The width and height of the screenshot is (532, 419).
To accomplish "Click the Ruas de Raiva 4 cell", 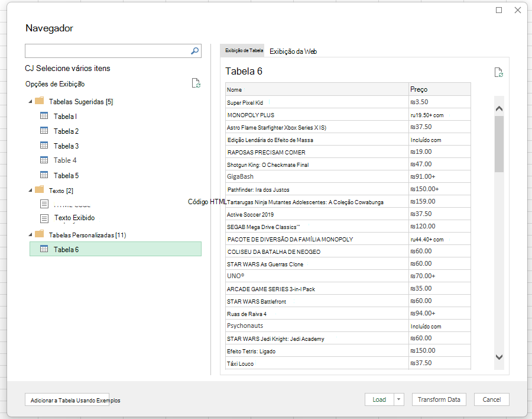I will [317, 313].
